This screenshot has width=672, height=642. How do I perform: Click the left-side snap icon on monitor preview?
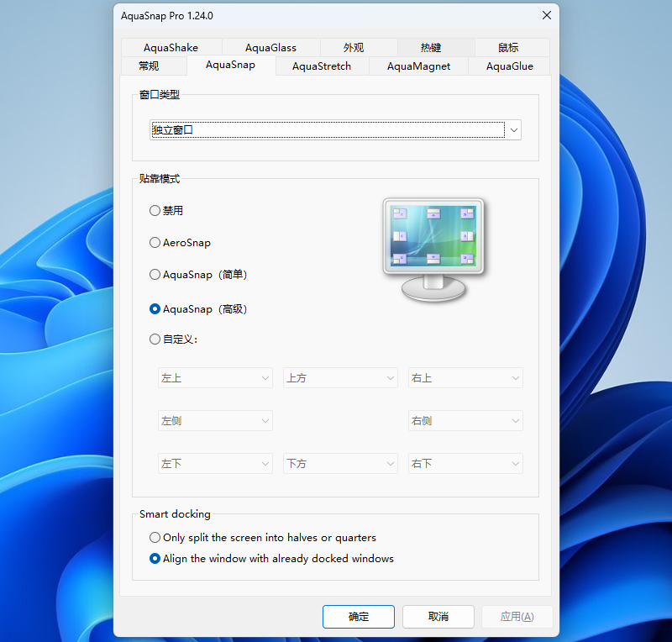[400, 236]
